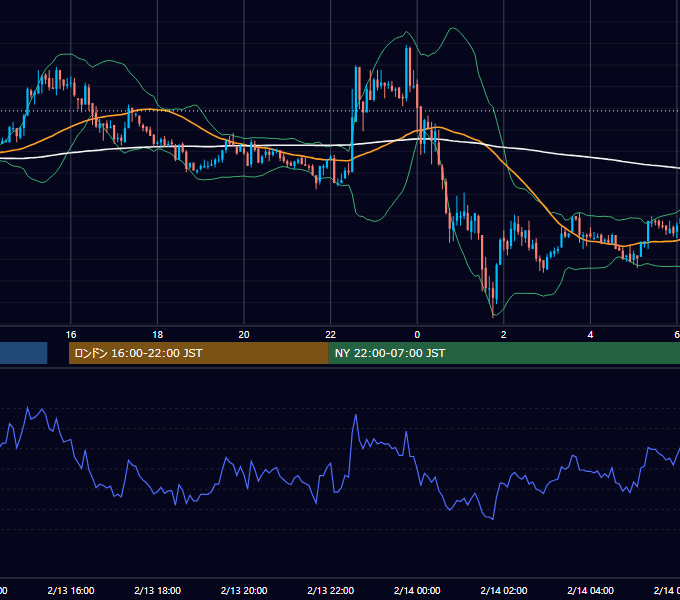Click the hour label 22 on the price chart axis
The image size is (680, 600).
click(330, 335)
